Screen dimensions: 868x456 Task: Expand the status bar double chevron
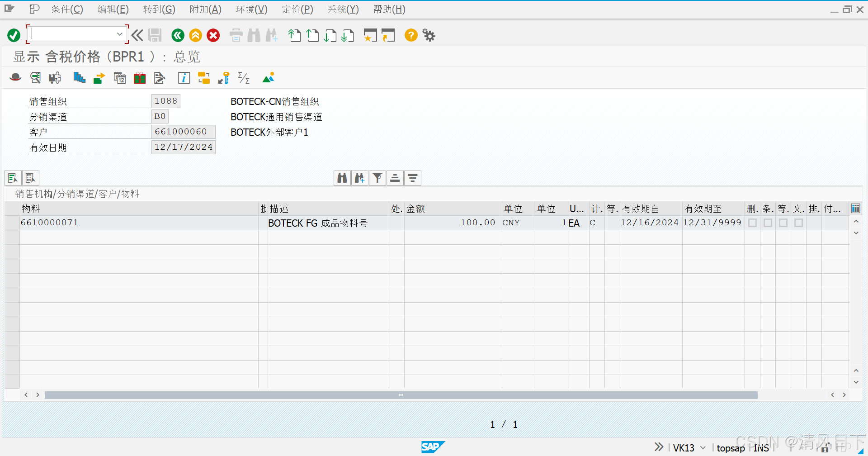point(659,447)
